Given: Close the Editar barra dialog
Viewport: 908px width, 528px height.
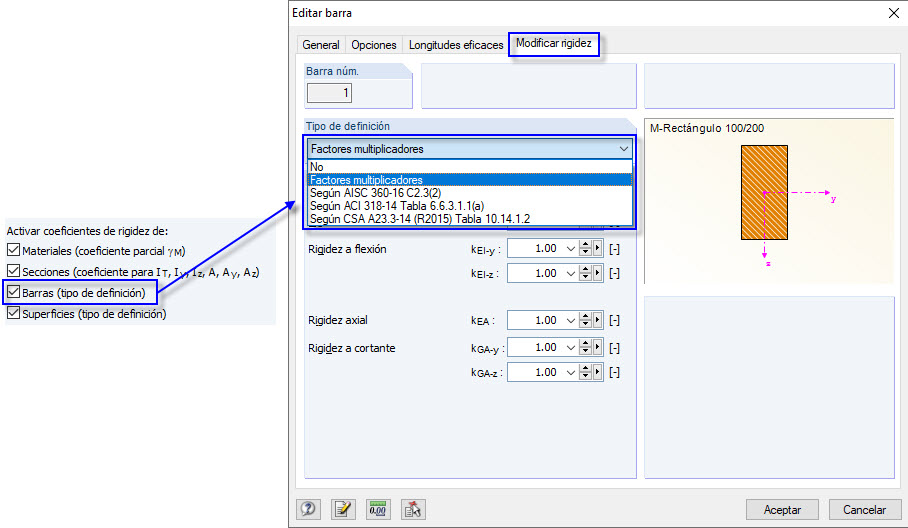Looking at the screenshot, I should tap(894, 13).
